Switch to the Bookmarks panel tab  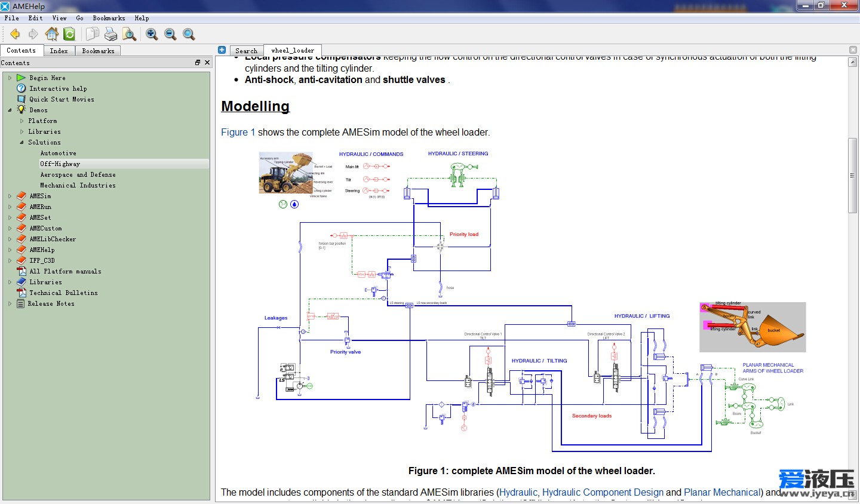click(x=98, y=51)
